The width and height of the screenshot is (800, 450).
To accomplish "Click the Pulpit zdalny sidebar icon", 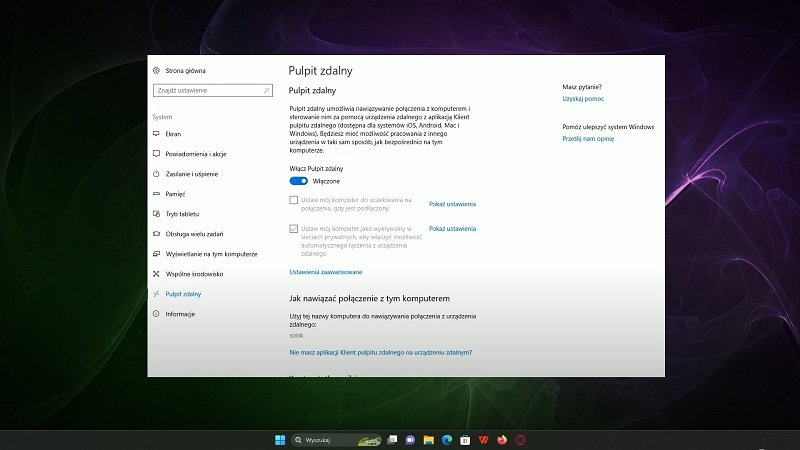I will click(157, 294).
